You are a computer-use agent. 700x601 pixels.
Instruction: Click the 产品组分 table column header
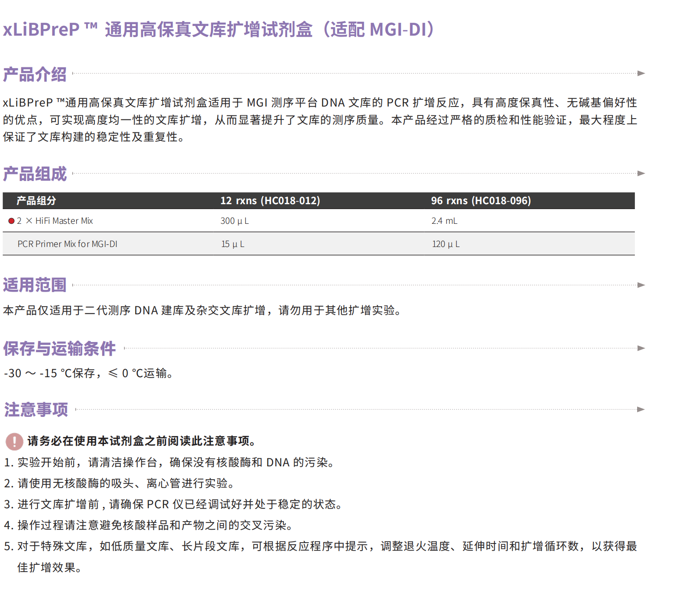pyautogui.click(x=36, y=201)
